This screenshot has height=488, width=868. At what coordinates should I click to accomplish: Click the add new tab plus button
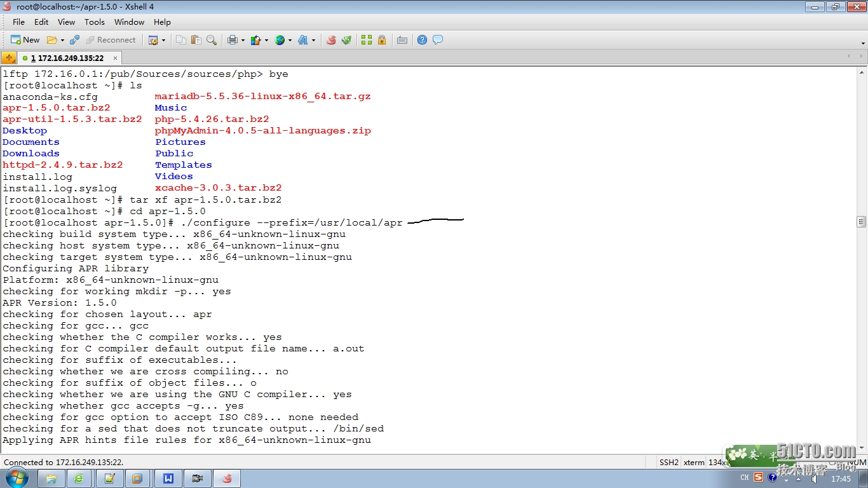pos(9,58)
